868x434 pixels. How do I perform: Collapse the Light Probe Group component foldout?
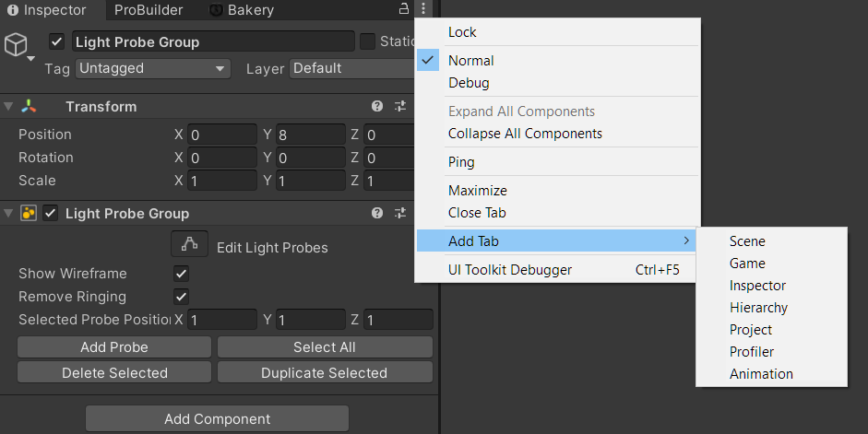pos(9,214)
